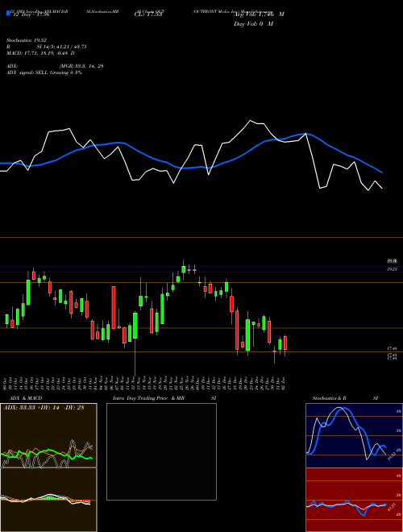Click the 'Stochastics & RSI' panel heading

tap(345, 398)
